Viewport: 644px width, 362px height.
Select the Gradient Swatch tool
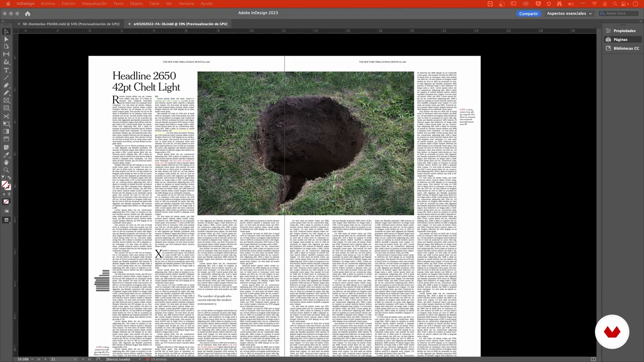[x=7, y=131]
